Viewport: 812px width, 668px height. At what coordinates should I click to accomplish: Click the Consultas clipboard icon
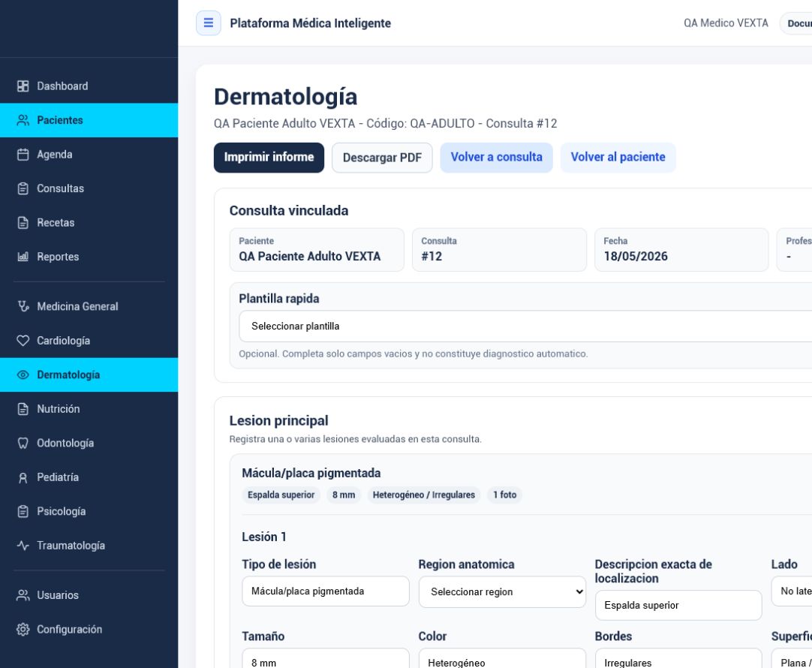click(23, 188)
